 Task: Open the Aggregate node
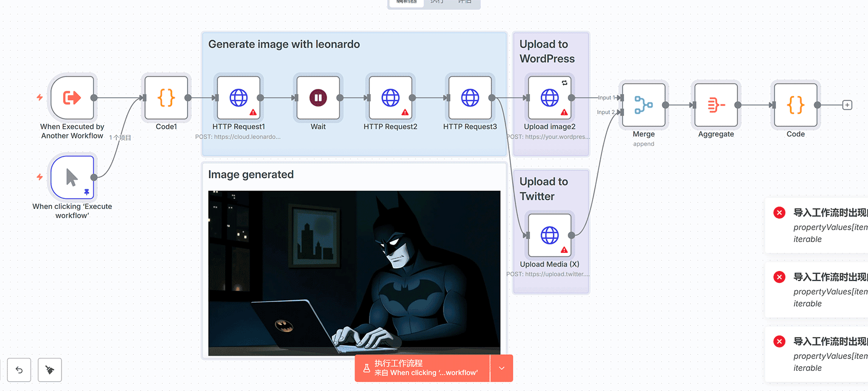[716, 105]
